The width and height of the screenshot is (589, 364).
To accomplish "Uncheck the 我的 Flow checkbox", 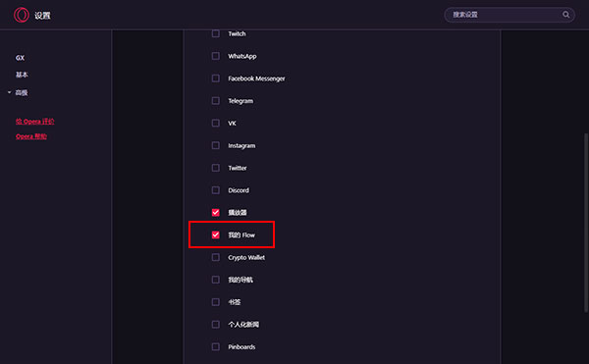I will [x=216, y=234].
